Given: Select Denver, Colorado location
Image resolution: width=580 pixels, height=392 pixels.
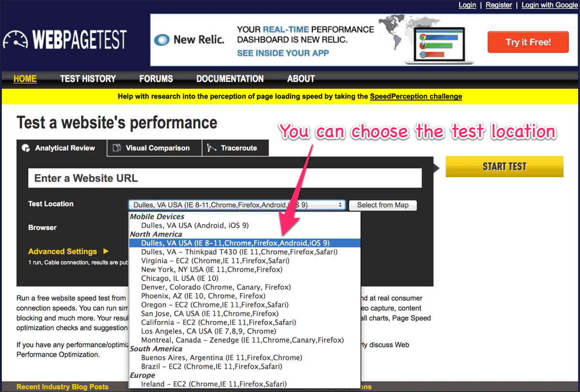Looking at the screenshot, I should click(245, 287).
